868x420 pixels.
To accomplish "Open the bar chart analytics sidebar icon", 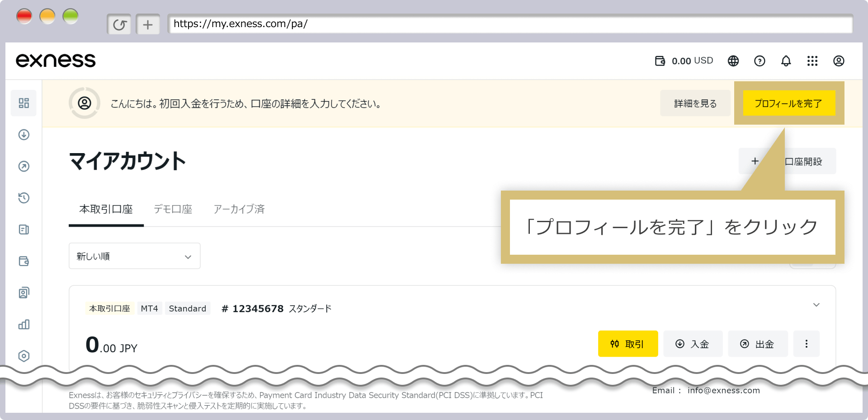I will point(24,324).
